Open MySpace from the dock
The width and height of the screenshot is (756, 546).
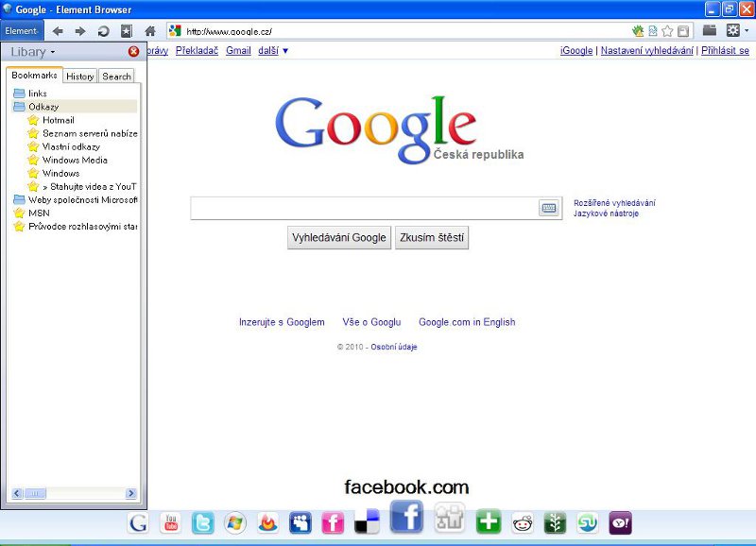(x=300, y=523)
